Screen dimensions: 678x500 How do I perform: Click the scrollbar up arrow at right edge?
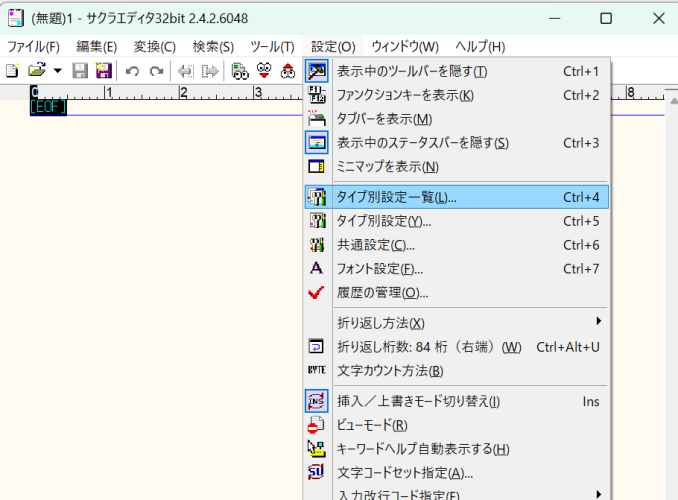[x=673, y=101]
